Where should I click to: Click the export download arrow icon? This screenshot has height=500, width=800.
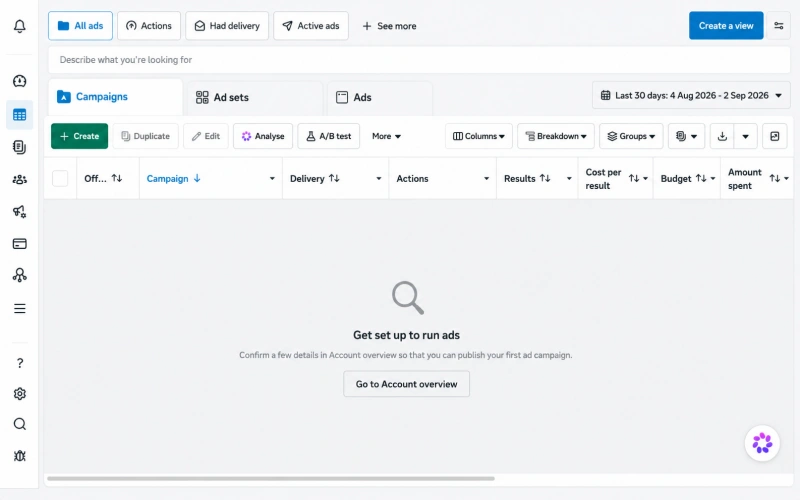[722, 136]
